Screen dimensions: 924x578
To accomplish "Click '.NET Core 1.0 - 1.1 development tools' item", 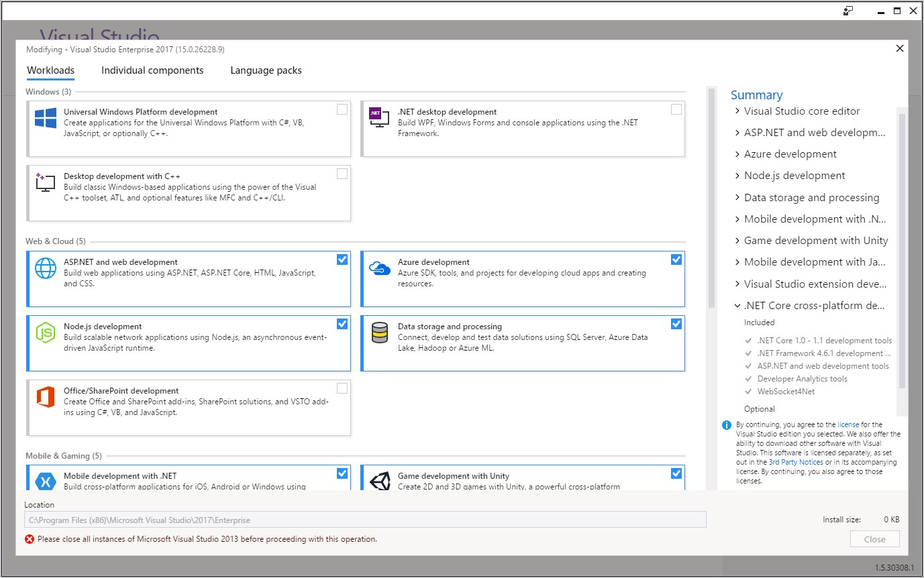I will pyautogui.click(x=825, y=341).
